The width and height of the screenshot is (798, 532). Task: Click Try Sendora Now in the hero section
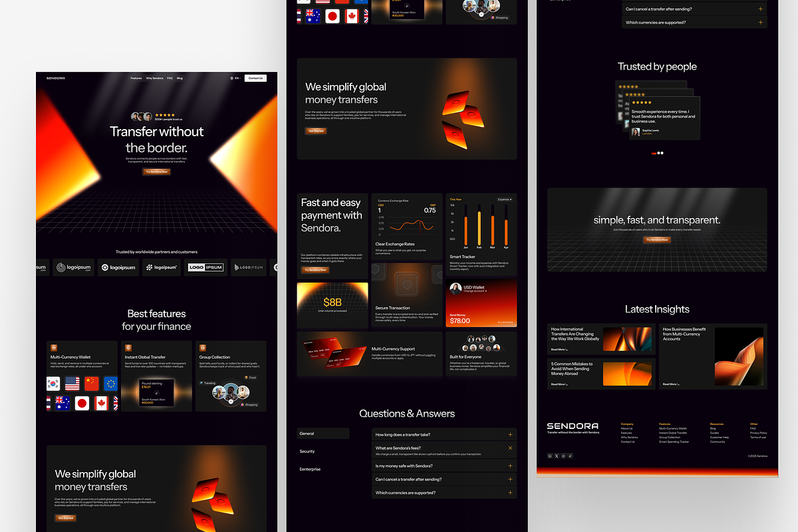(156, 172)
